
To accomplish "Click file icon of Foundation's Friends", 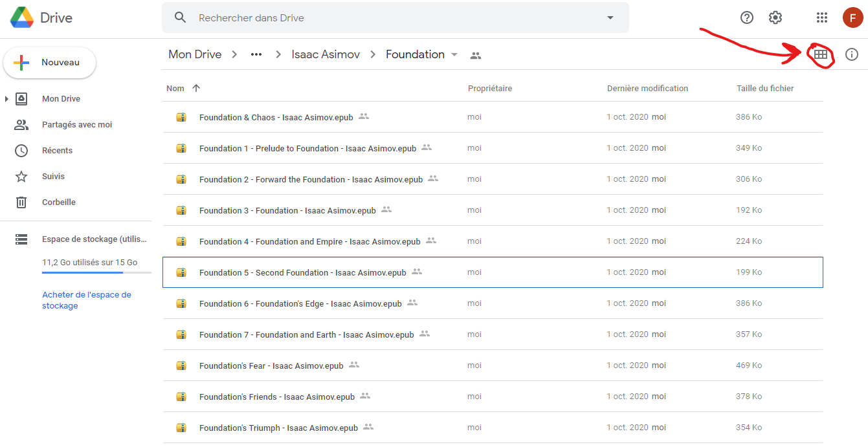I will coord(181,397).
